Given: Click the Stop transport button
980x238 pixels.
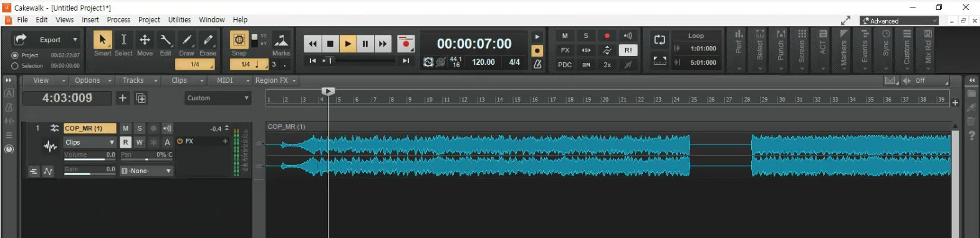Looking at the screenshot, I should (330, 44).
